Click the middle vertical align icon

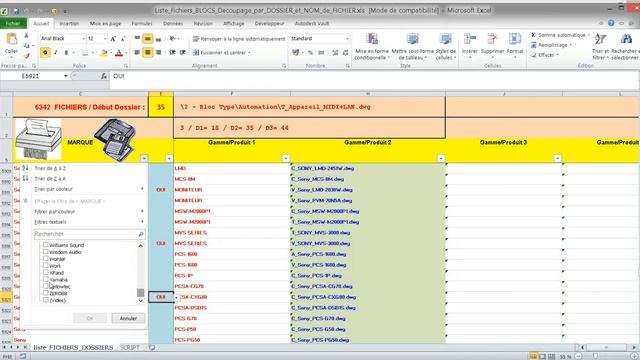[148, 39]
